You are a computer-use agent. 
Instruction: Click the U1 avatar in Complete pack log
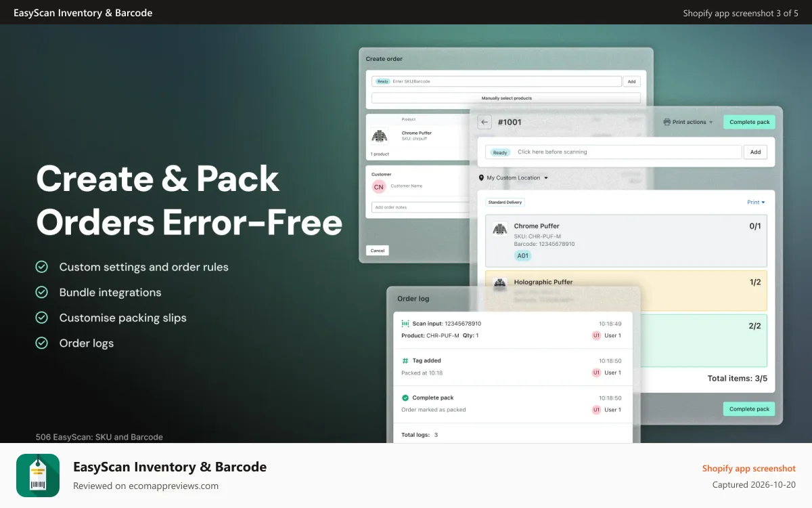(596, 410)
